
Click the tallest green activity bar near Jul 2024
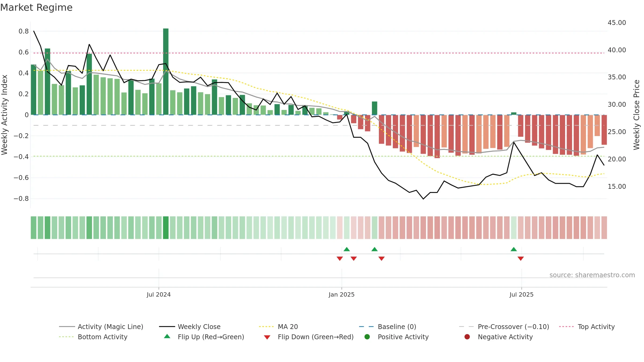pos(166,72)
